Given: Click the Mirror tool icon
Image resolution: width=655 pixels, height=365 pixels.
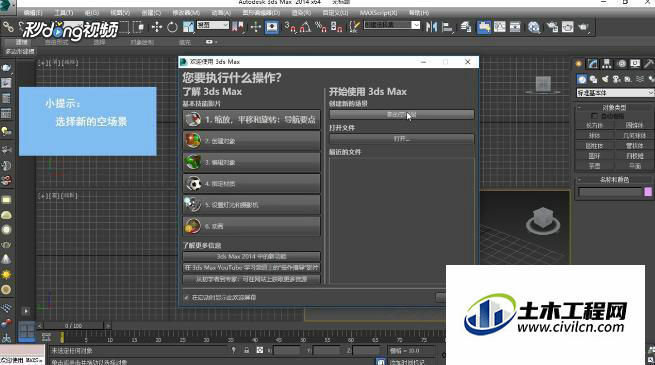Looking at the screenshot, I should click(431, 27).
